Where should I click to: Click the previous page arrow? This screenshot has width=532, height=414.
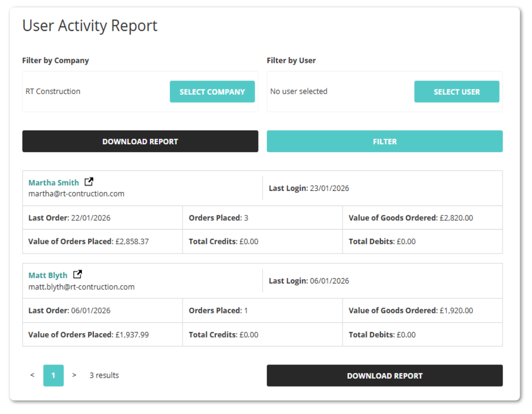[x=32, y=375]
